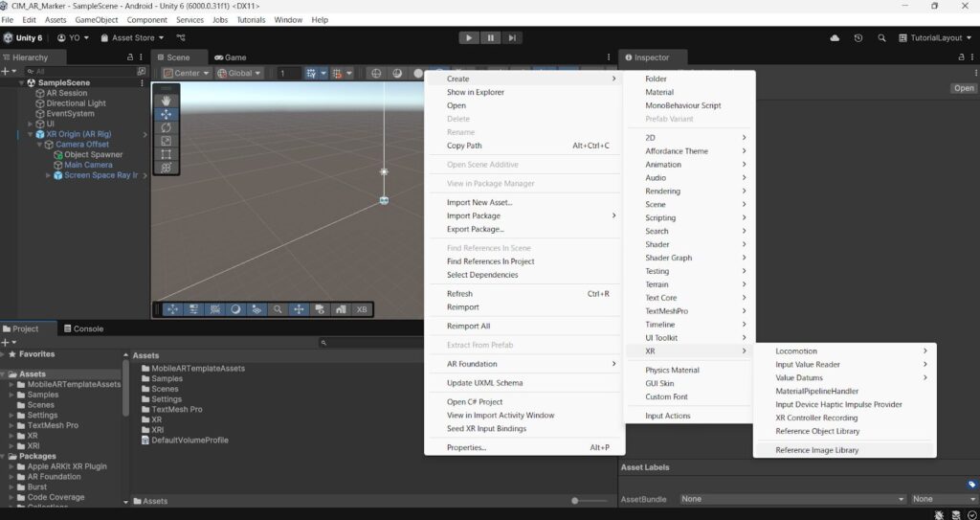The width and height of the screenshot is (980, 520).
Task: Choose Reference Image Library from XR submenu
Action: 816,450
